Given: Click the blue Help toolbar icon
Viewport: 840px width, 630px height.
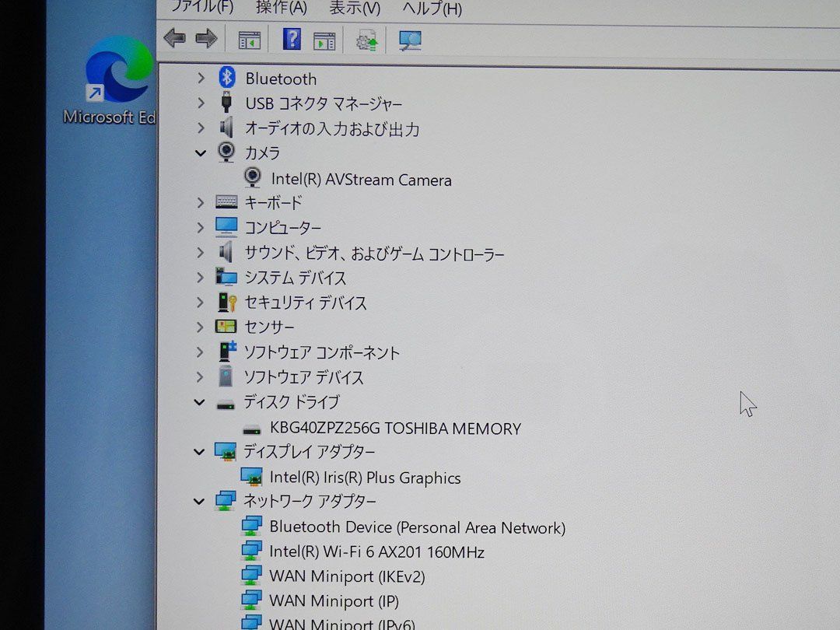Looking at the screenshot, I should (x=292, y=39).
